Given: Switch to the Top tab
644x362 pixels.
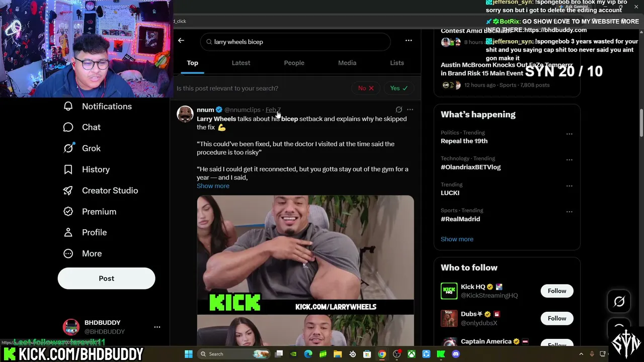Looking at the screenshot, I should coord(193,63).
